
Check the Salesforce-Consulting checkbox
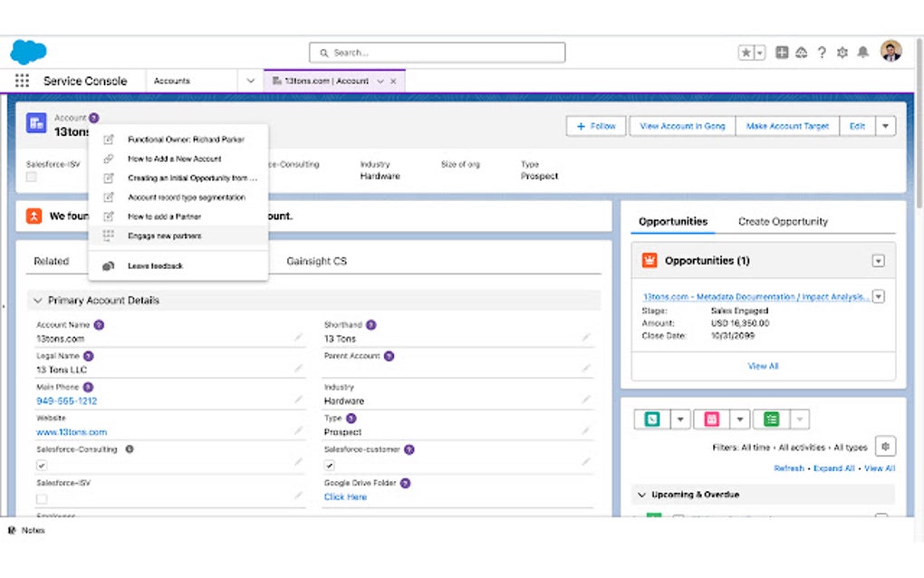40,464
